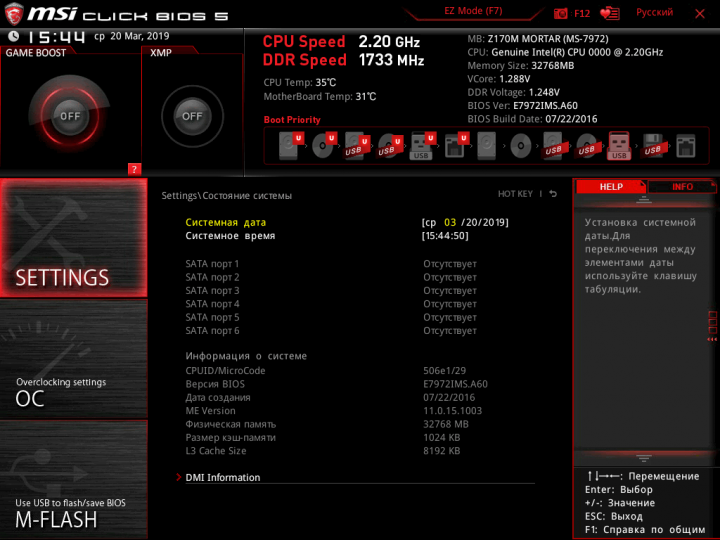Click the MSI dragon shield logo
The height and width of the screenshot is (540, 720).
14,14
